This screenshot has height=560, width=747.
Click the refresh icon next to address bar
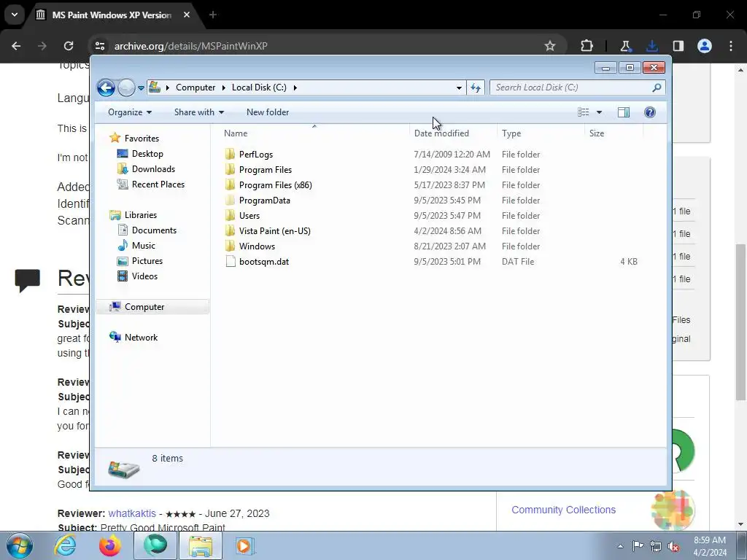[476, 87]
